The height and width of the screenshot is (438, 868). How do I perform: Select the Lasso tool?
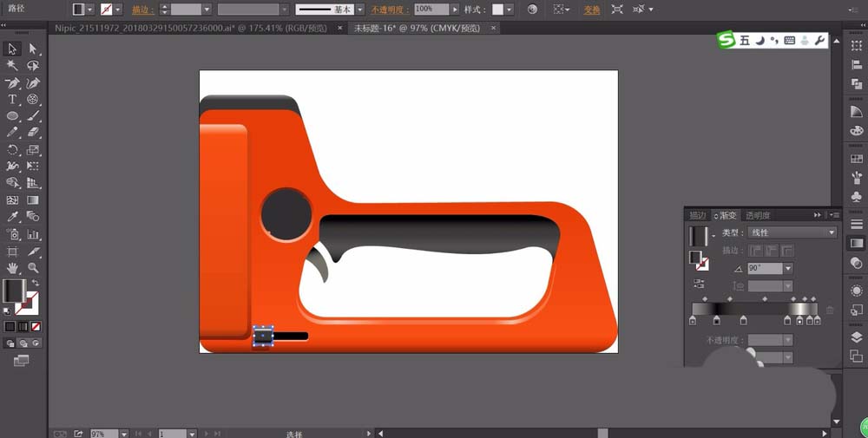click(33, 66)
